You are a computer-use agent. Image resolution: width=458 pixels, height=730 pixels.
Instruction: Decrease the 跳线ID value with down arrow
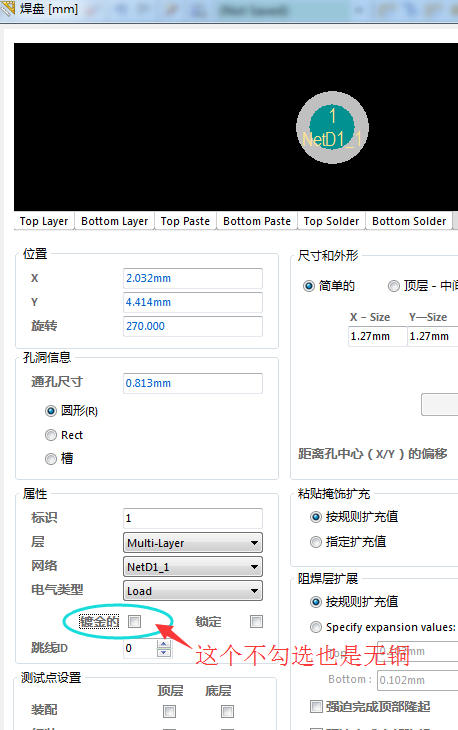(x=164, y=652)
